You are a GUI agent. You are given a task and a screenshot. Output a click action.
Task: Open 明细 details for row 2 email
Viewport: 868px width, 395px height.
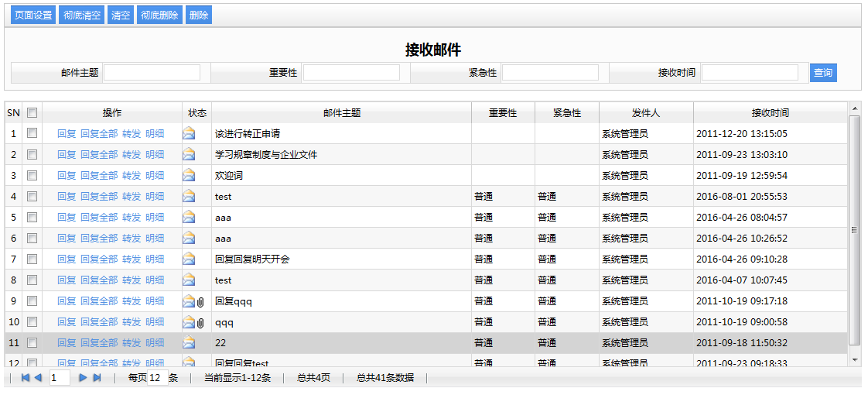click(155, 154)
